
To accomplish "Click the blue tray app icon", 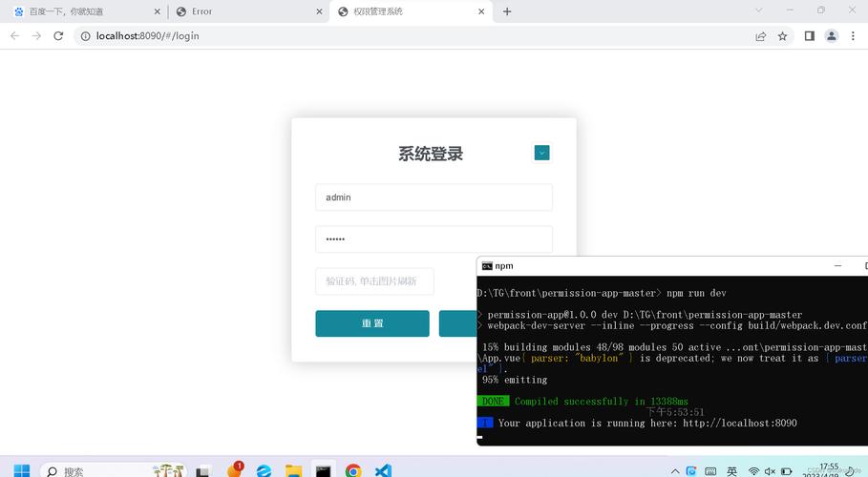I will [x=690, y=471].
